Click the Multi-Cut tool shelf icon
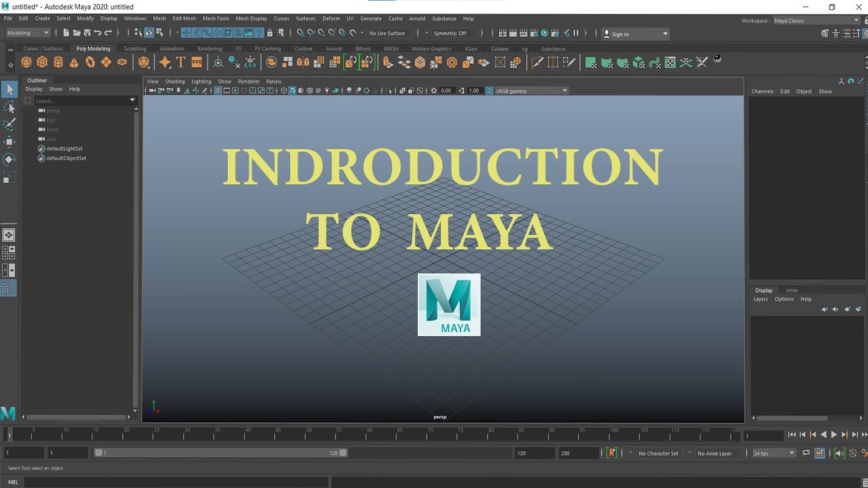 (x=537, y=62)
